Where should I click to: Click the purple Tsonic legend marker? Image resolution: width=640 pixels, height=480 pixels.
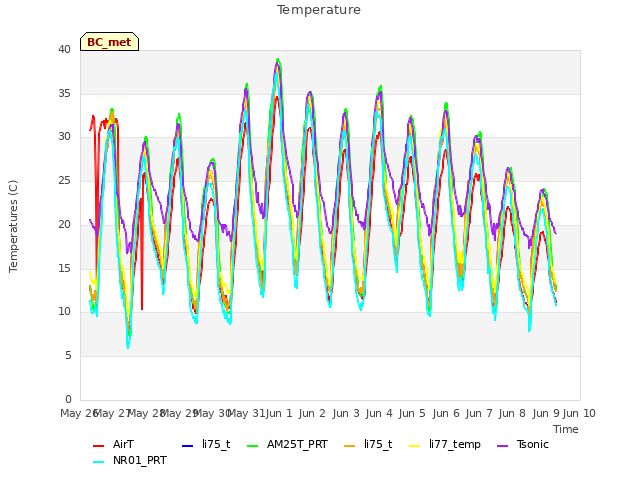503,446
